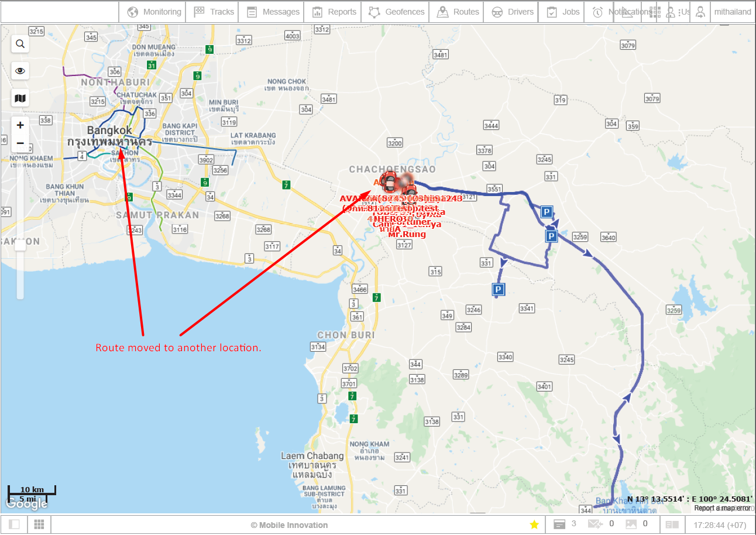Open the Messages panel
This screenshot has height=535, width=756.
[x=273, y=12]
